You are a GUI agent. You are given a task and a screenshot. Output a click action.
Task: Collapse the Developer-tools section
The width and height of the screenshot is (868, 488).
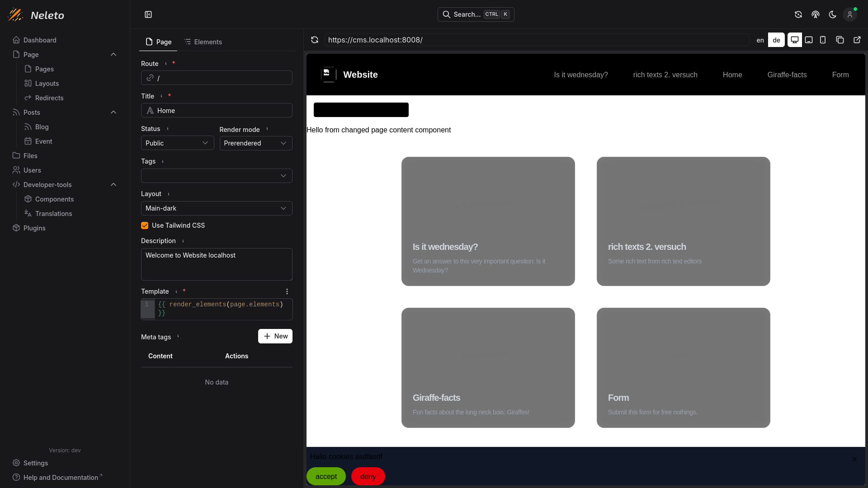pos(113,185)
